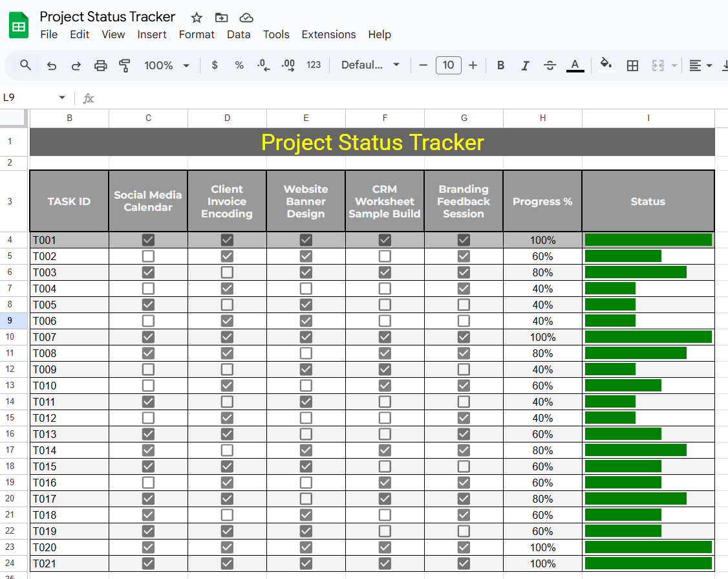728x579 pixels.
Task: Check Client Invoice Encoding for T009
Action: coord(227,369)
